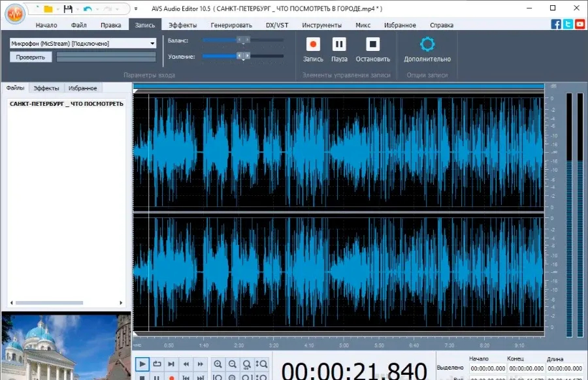
Task: Expand the arrow beside the open folder icon
Action: [x=57, y=9]
